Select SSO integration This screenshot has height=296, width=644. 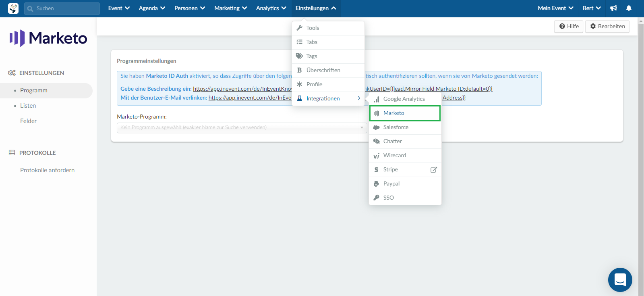point(405,198)
